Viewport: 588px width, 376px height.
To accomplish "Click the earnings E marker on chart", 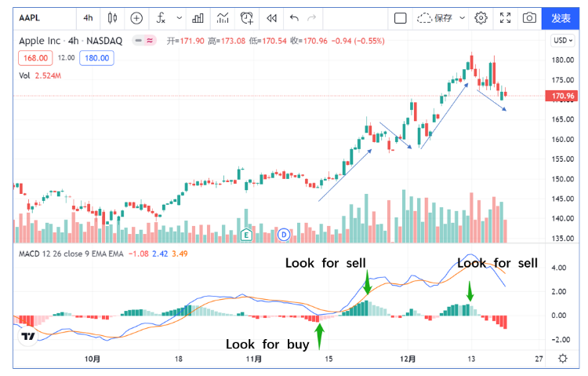I will pyautogui.click(x=246, y=234).
